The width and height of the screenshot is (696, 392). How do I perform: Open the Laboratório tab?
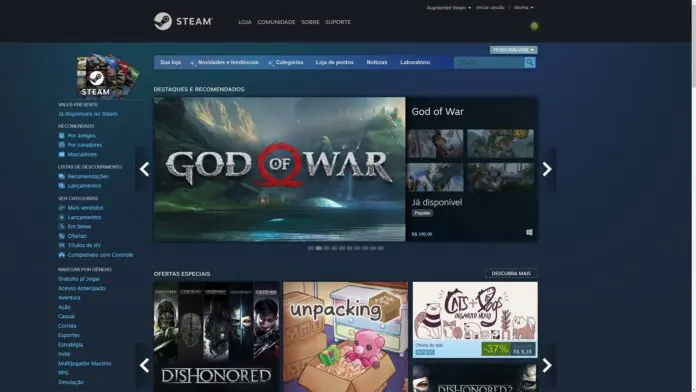[415, 63]
